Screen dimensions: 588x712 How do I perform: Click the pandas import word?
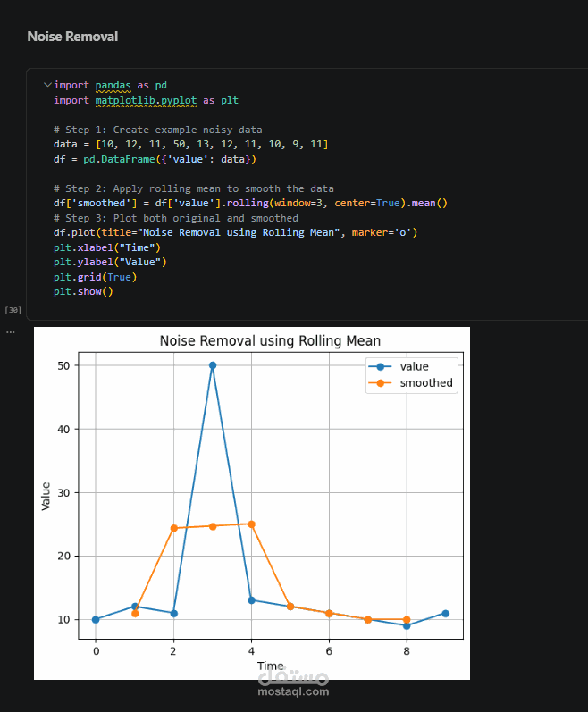pyautogui.click(x=113, y=85)
